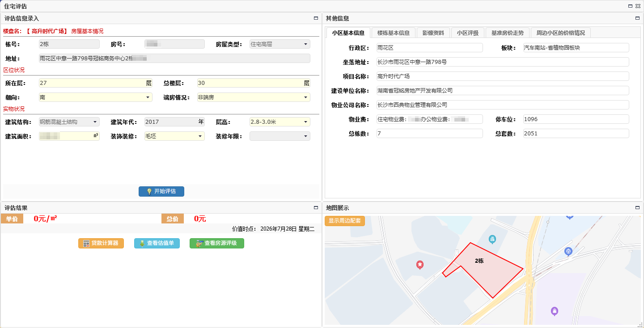Open the 朝向 dropdown
The image size is (644, 328).
pos(148,97)
